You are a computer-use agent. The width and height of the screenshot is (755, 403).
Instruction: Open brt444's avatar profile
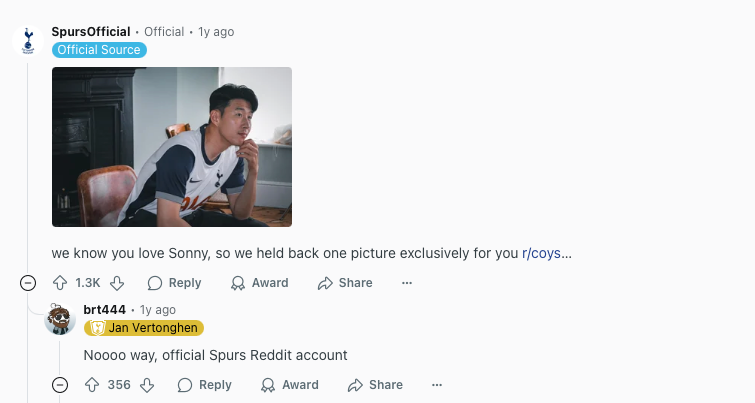click(x=60, y=318)
